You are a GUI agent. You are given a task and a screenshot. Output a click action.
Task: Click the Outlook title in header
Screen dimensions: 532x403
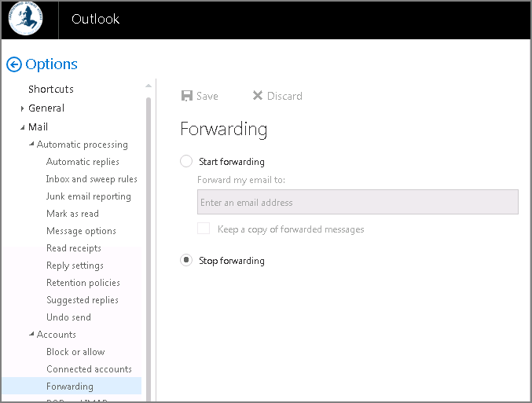(x=95, y=19)
